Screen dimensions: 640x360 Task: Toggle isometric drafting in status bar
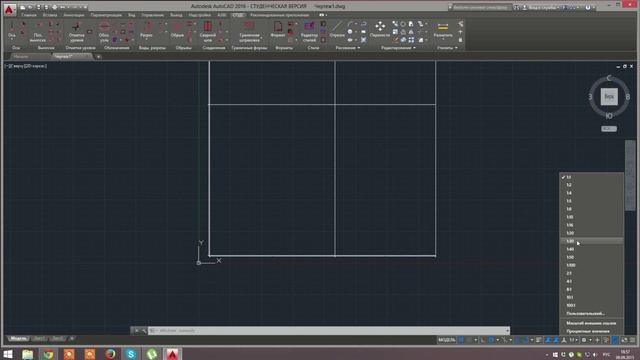(x=504, y=340)
